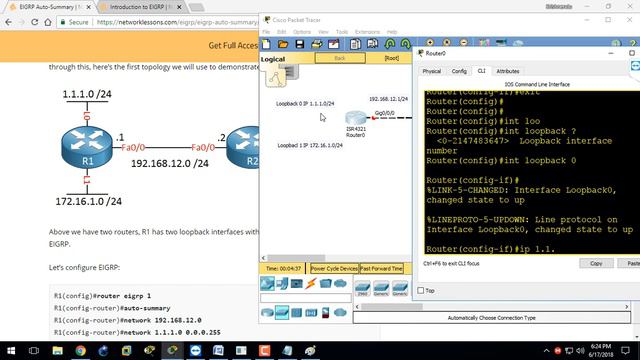
Task: Click workspace horizontal scrollbar
Action: tap(296, 258)
